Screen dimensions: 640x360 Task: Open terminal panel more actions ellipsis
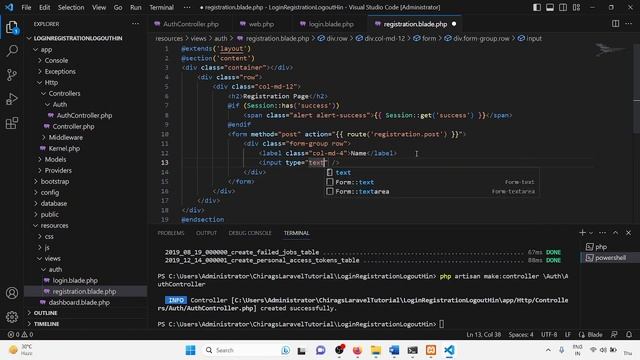602,233
